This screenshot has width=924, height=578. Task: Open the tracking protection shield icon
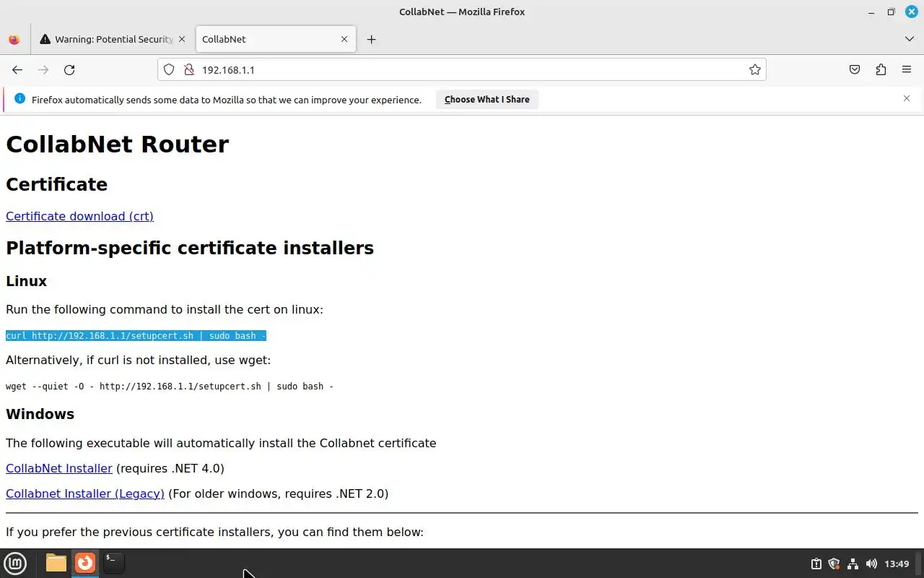tap(169, 70)
